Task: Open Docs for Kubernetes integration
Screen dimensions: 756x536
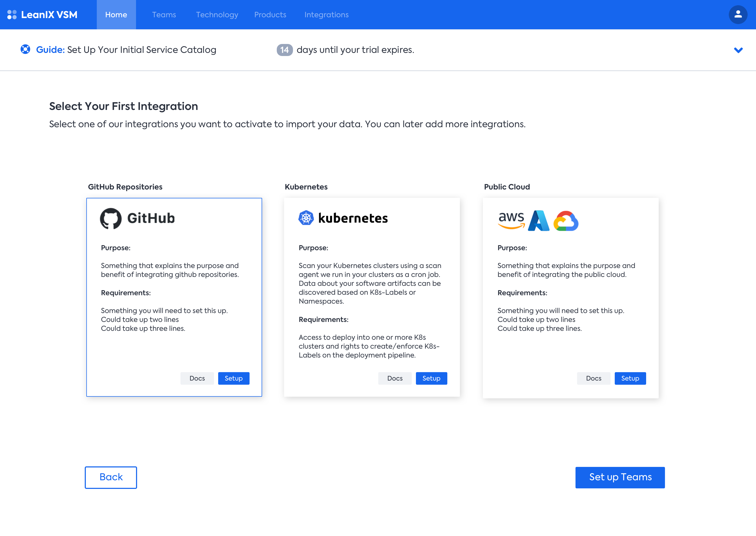Action: tap(395, 378)
